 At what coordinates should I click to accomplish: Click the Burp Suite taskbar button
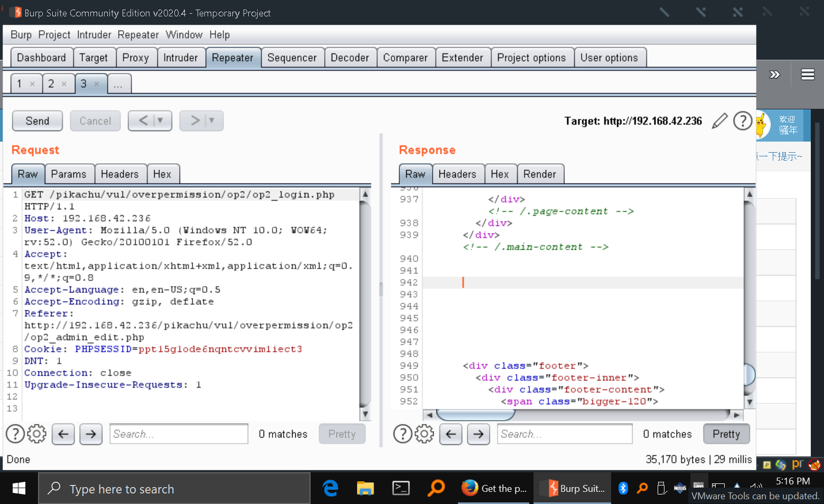click(x=573, y=489)
